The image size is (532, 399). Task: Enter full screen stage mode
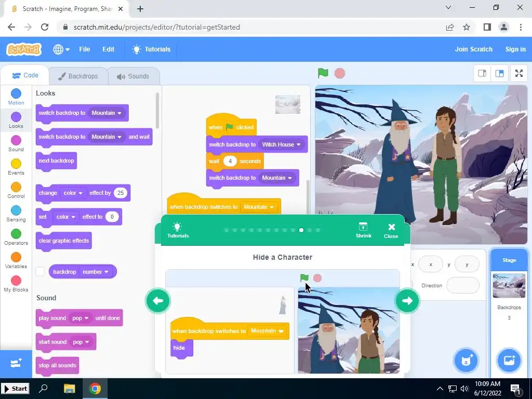(x=519, y=73)
